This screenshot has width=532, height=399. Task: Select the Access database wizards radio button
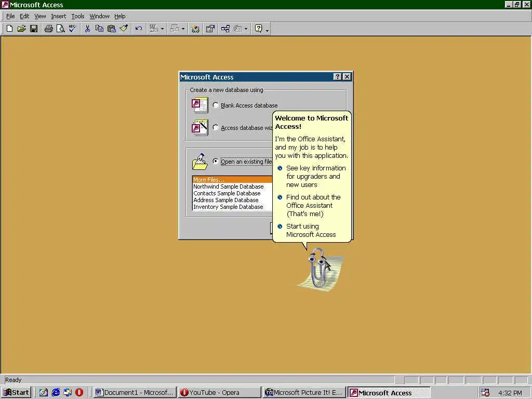pos(216,128)
